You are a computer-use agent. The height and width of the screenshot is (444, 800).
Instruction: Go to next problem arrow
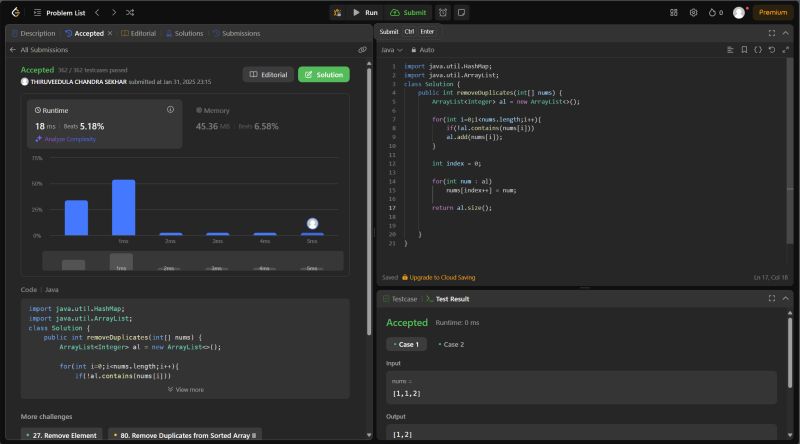tap(112, 12)
